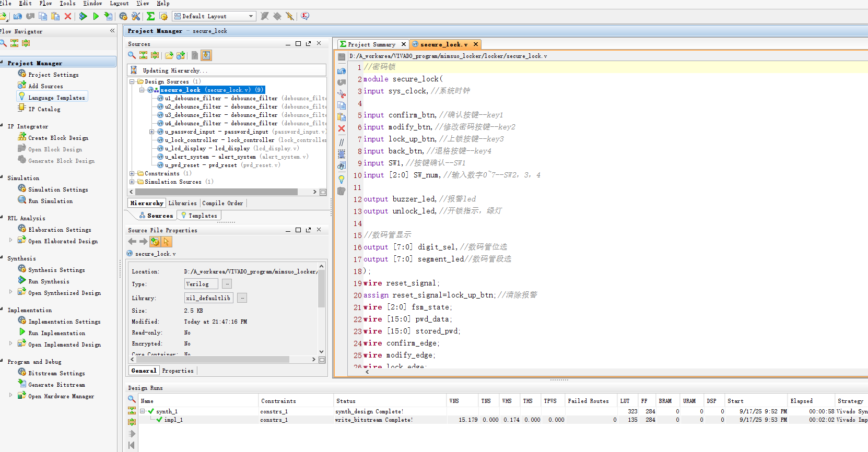Open IP Catalog in Flow Navigator
Screen dimensions: 868x452
click(x=44, y=109)
